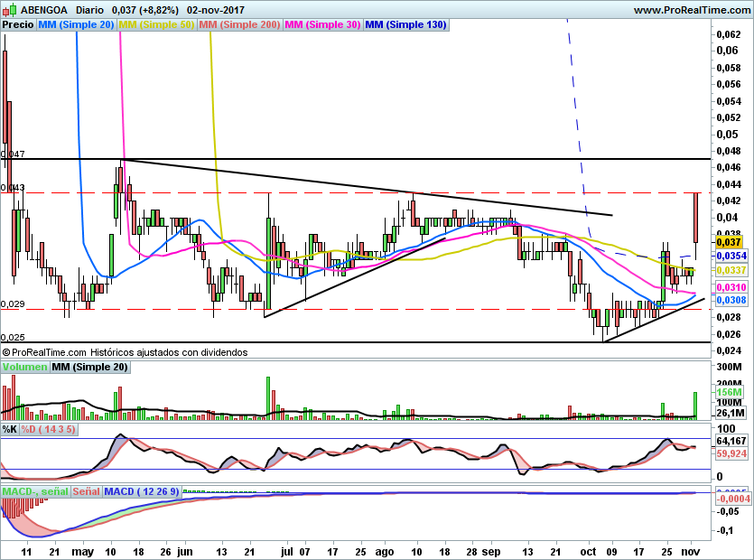Toggle the yellow MM (Simple 50) label
The image size is (754, 560).
click(155, 25)
